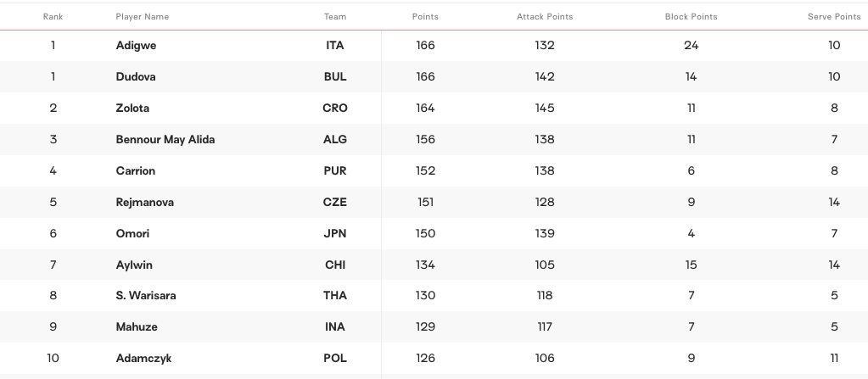This screenshot has width=868, height=379.
Task: Sort by Team column header
Action: (x=335, y=17)
